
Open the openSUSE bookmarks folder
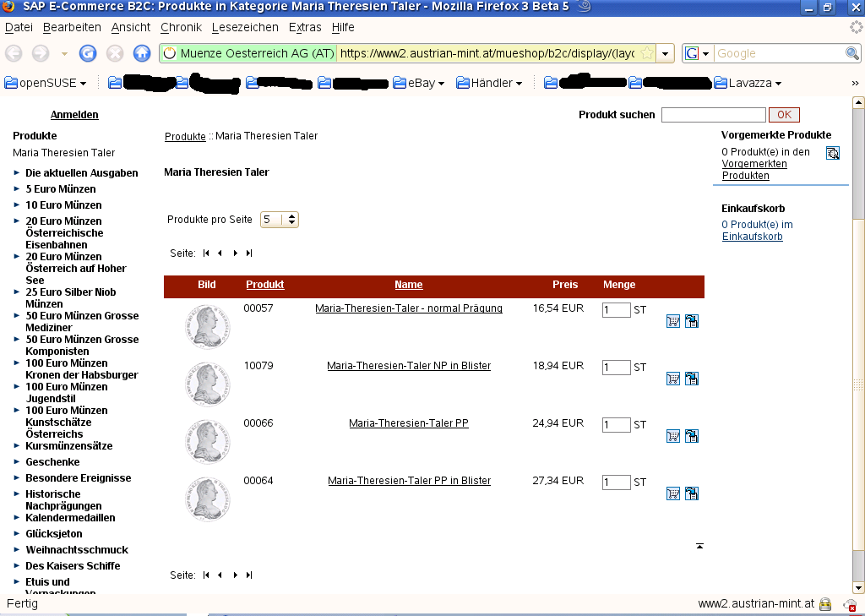(46, 83)
